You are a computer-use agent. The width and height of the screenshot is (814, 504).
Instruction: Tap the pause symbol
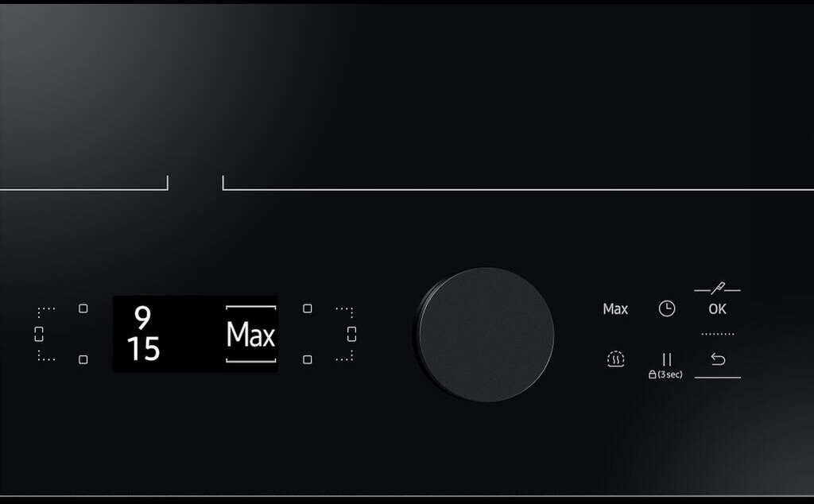point(667,359)
